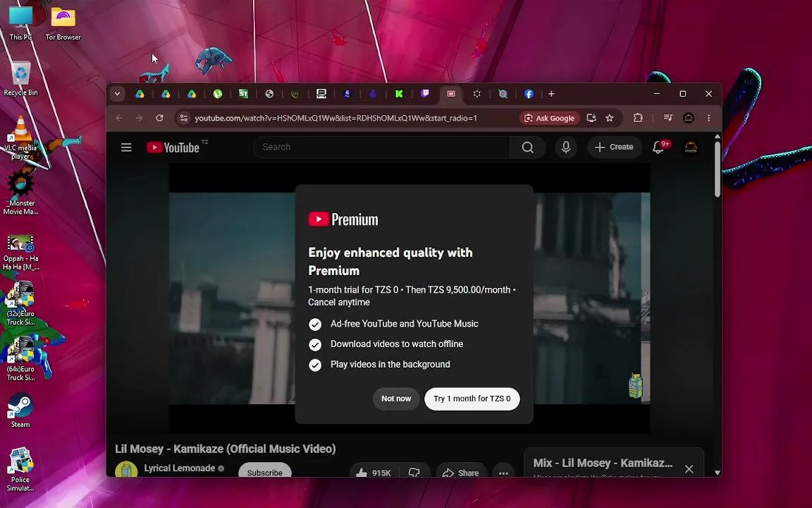Like the video showing 915K

coord(373,472)
